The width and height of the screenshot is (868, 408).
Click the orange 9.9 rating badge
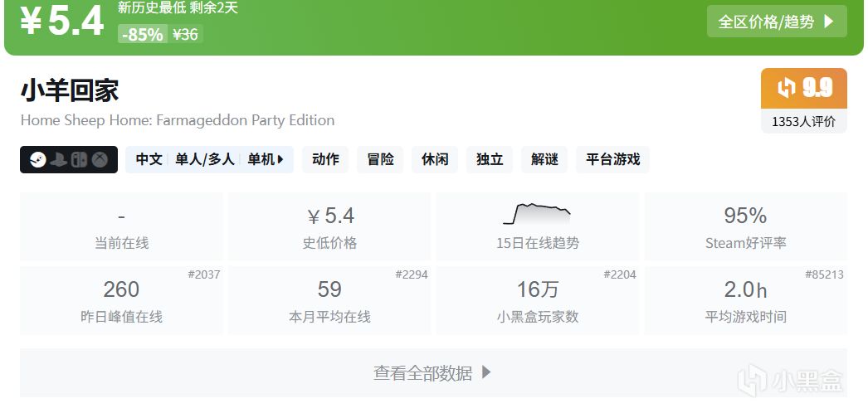804,89
